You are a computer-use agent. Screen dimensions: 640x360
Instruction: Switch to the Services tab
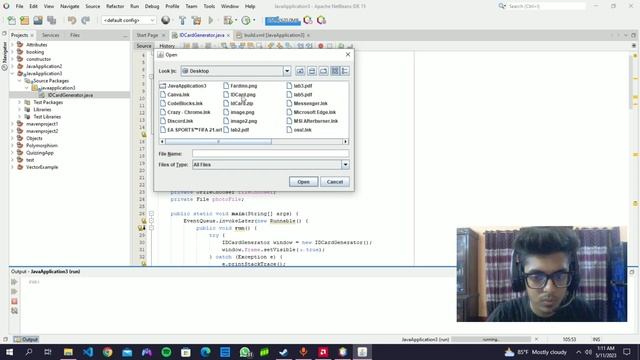click(x=51, y=35)
